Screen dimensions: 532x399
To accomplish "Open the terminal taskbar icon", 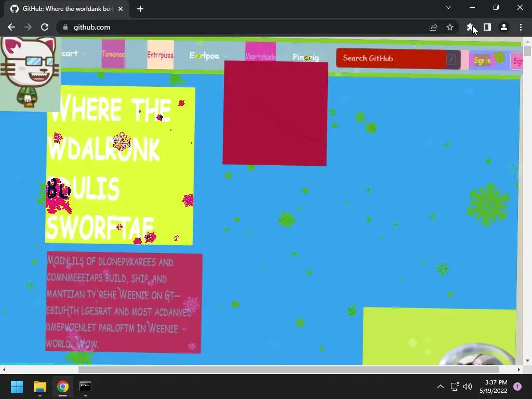I will (x=85, y=387).
